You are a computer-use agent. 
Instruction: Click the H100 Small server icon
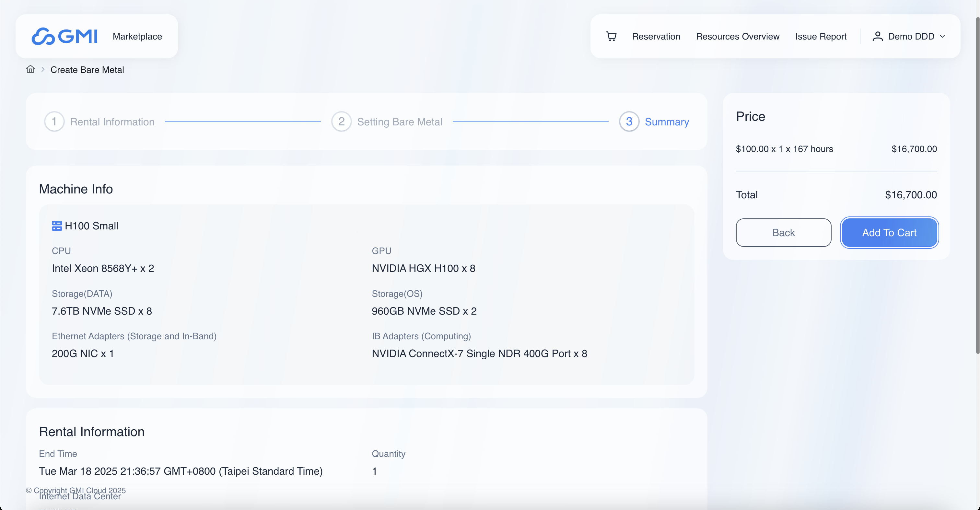tap(57, 226)
